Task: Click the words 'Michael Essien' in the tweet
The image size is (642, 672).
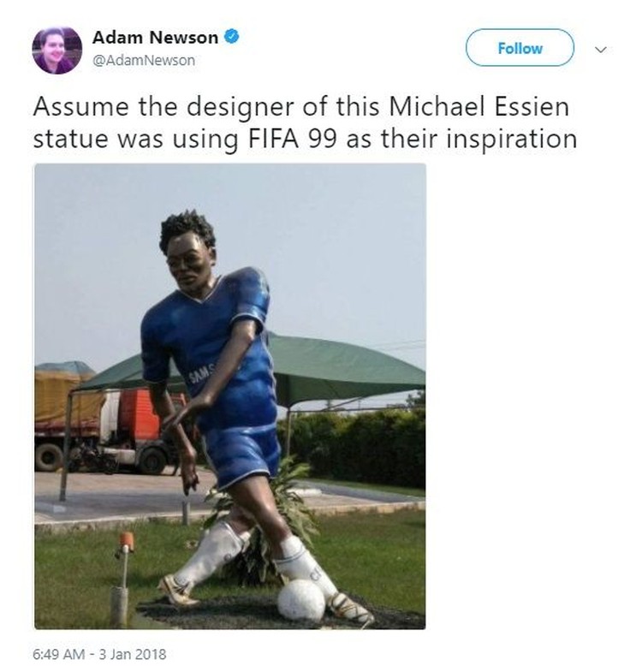Action: (479, 107)
